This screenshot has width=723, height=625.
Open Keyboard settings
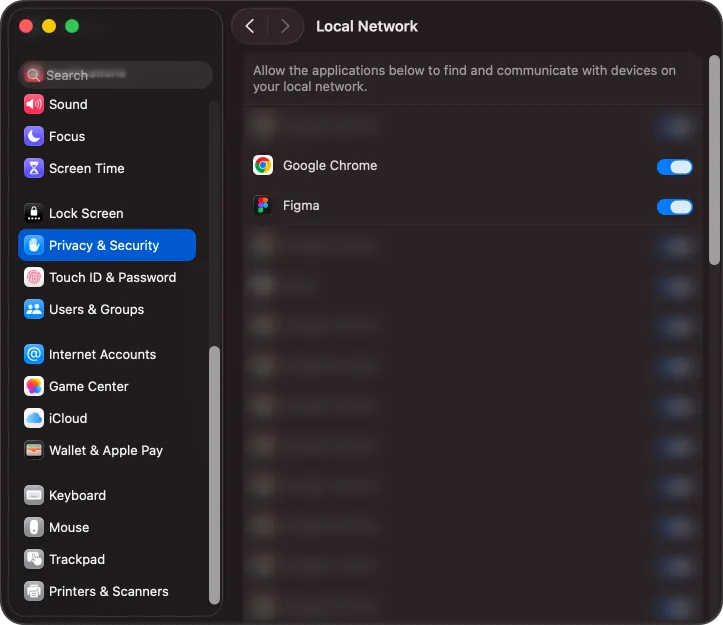pyautogui.click(x=107, y=495)
